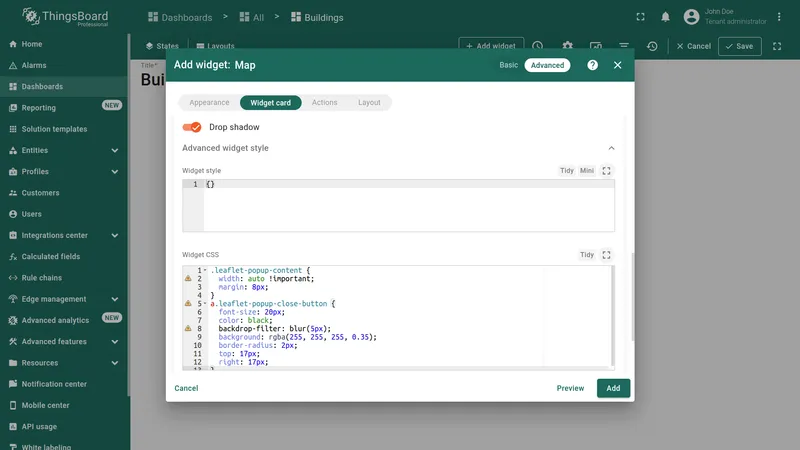Save the dashboard
Image resolution: width=800 pixels, height=450 pixels.
[x=740, y=46]
